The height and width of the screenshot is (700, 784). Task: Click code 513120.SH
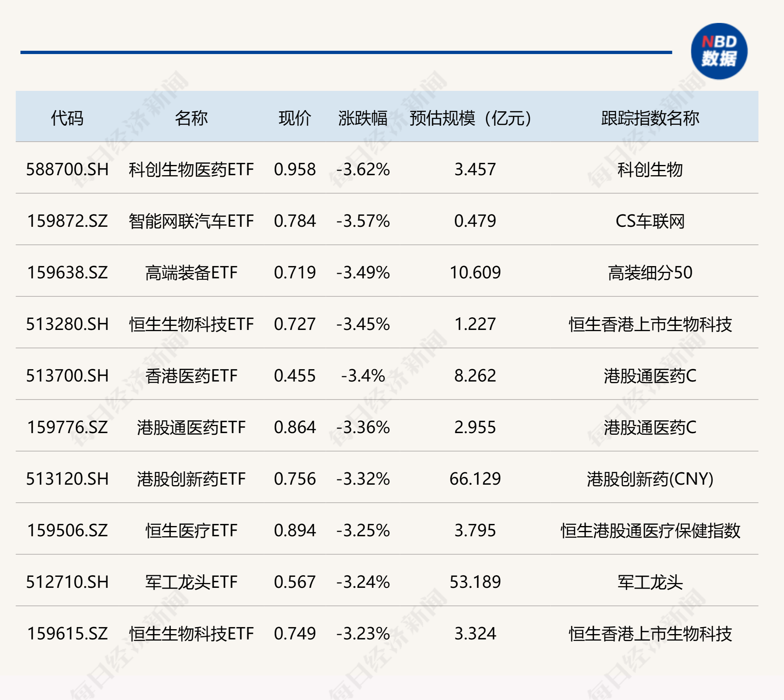coord(67,479)
